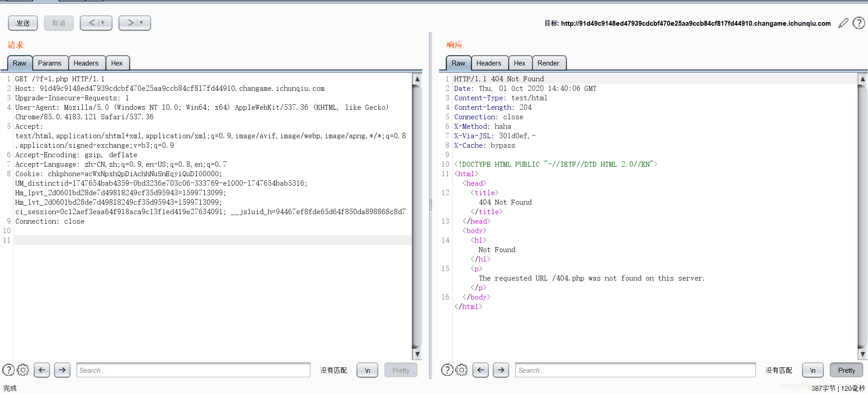
Task: Click the 完成 status text
Action: click(x=10, y=389)
